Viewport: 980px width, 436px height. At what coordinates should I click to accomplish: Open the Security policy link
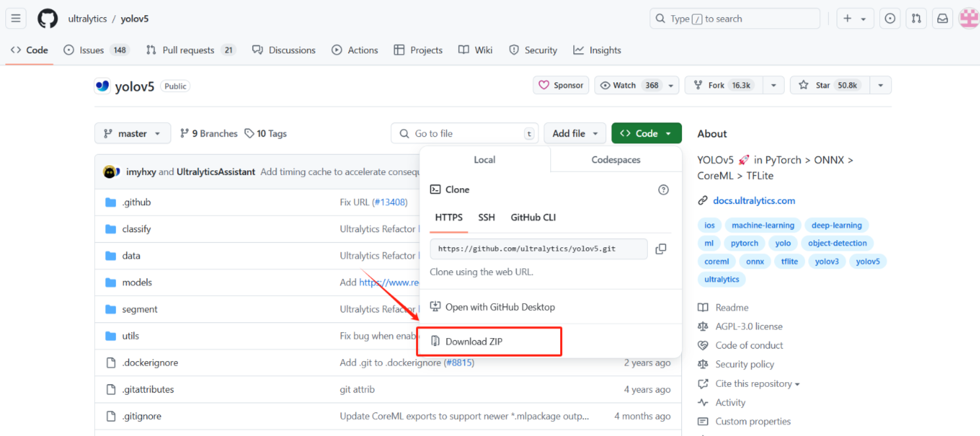[x=744, y=364]
